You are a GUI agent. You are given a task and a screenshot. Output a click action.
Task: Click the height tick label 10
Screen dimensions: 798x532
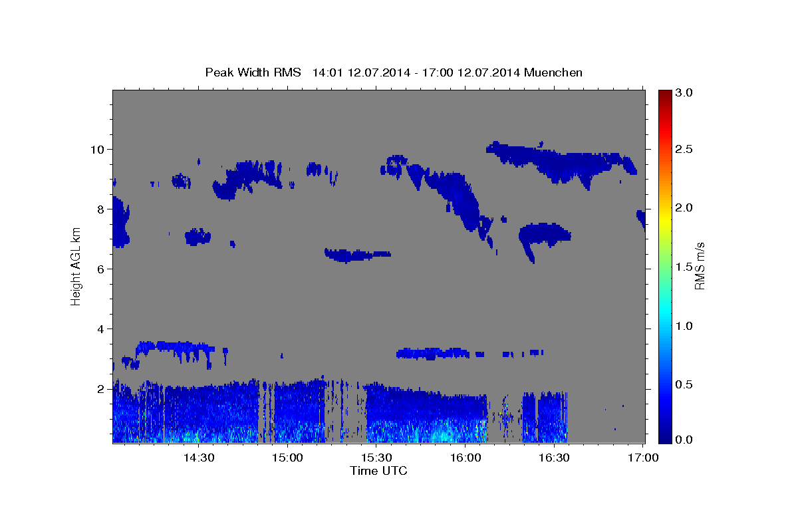98,149
